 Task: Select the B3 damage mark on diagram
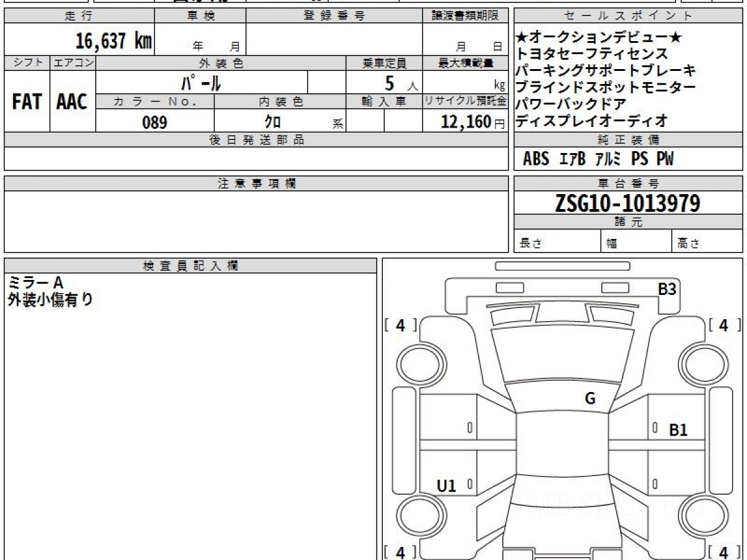(667, 289)
